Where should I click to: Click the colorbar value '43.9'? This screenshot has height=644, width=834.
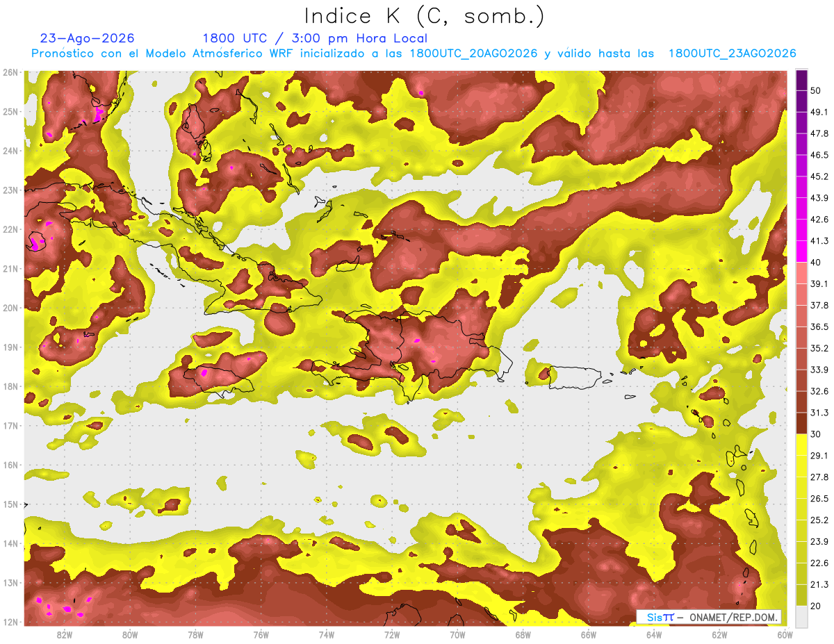point(819,198)
